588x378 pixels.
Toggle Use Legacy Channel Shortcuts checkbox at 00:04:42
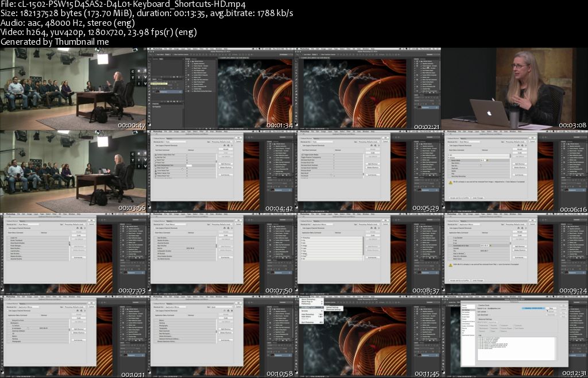[x=154, y=146]
